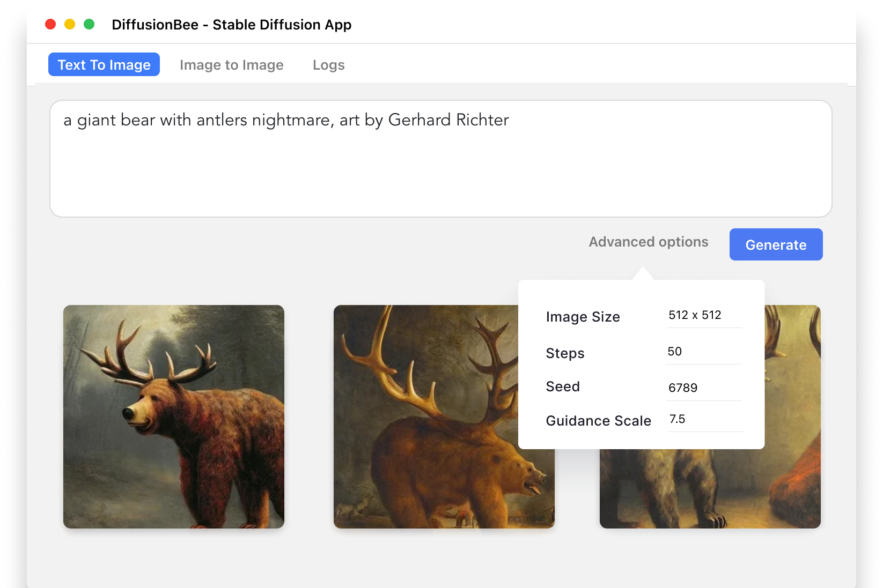
Task: Switch to the Text To Image tab
Action: pyautogui.click(x=104, y=65)
